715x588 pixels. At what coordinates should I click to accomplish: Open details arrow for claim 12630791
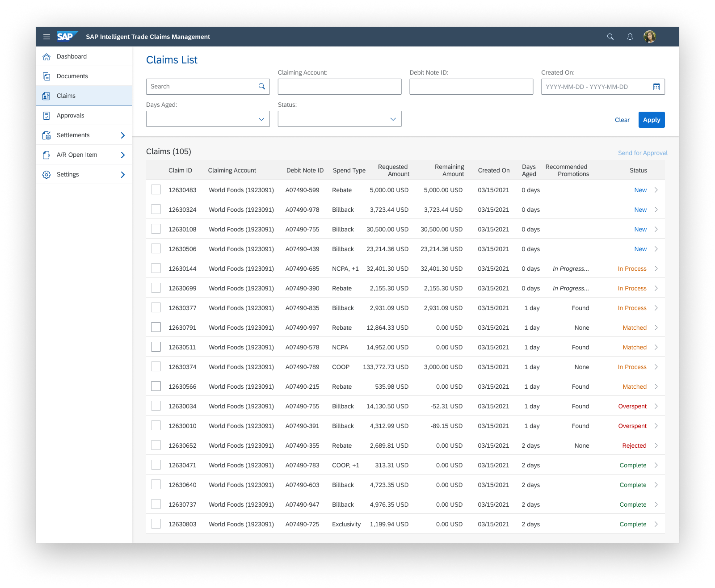tap(656, 328)
